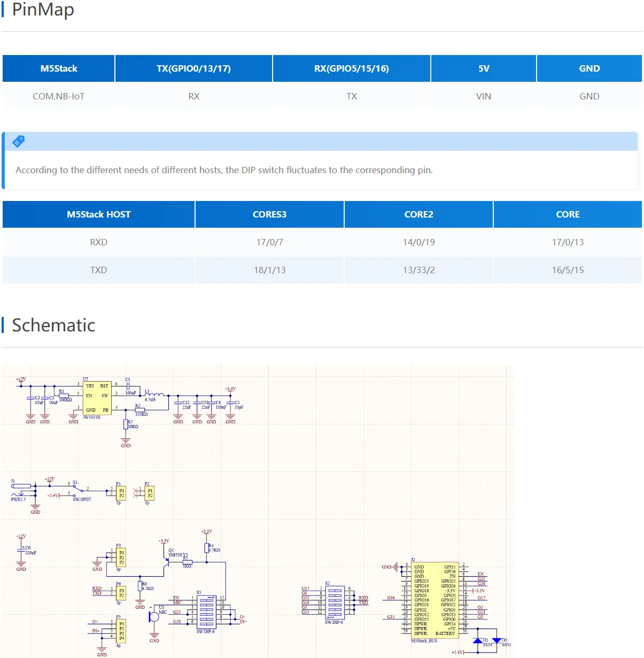Select the TX(GPIO0/13/17) column header
Image resolution: width=644 pixels, height=658 pixels.
[x=193, y=68]
